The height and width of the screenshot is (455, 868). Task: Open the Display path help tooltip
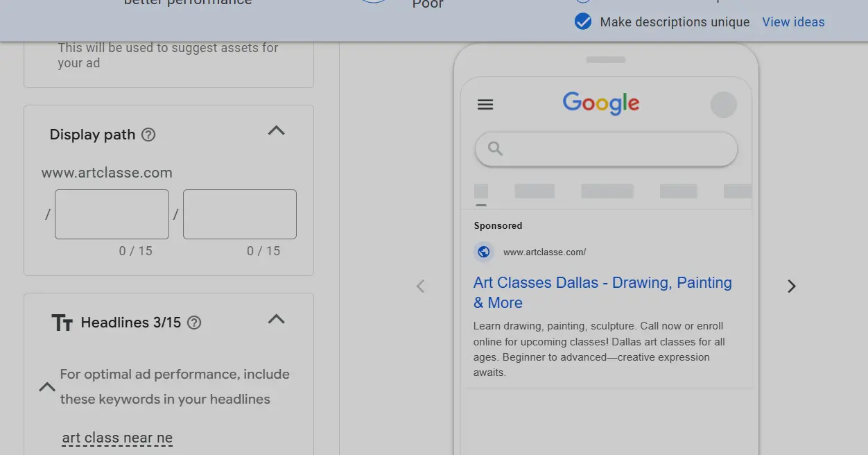tap(148, 135)
